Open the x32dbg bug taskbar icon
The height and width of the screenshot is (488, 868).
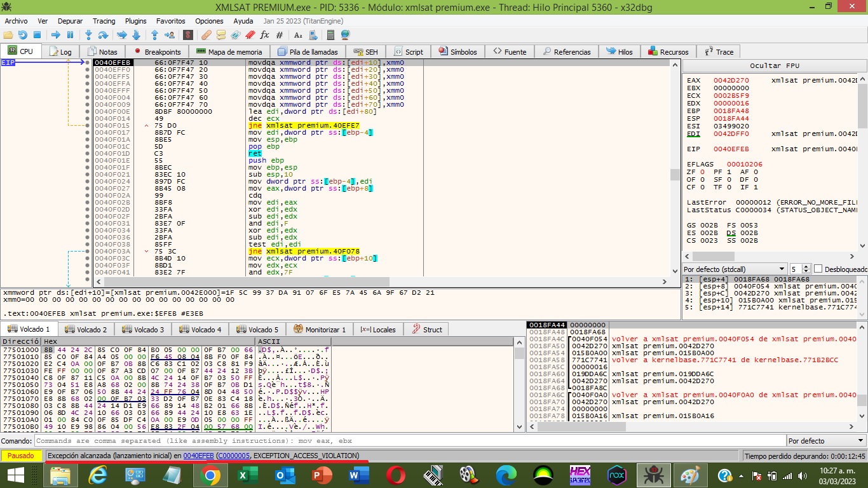coord(653,475)
